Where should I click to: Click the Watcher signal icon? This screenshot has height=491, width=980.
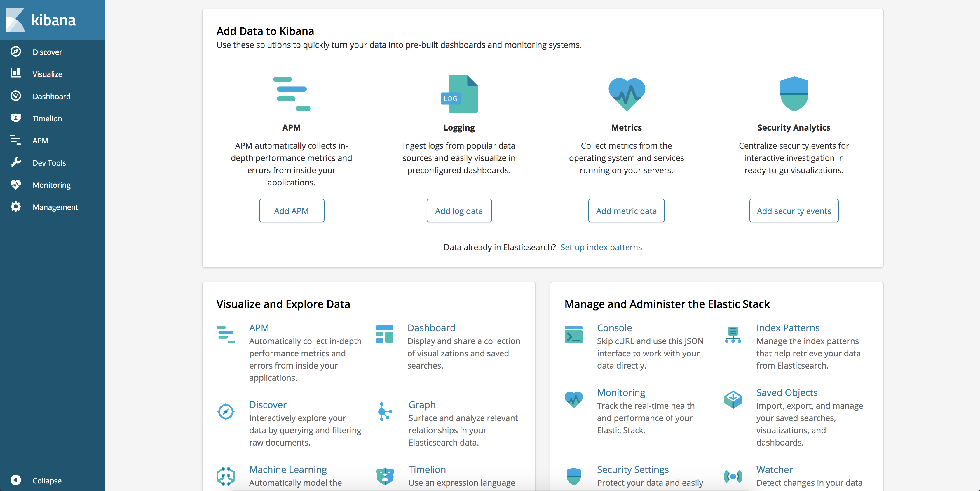(733, 476)
